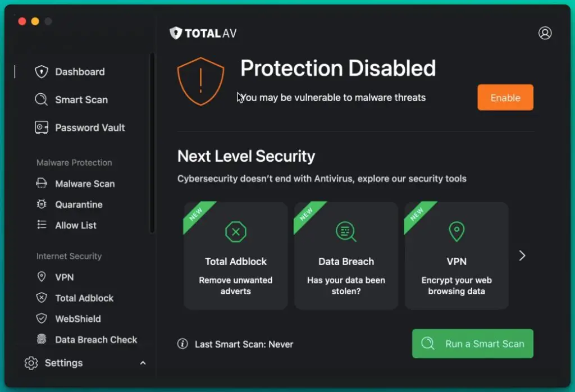Viewport: 575px width, 392px height.
Task: Open WebShield in the sidebar
Action: coord(77,318)
